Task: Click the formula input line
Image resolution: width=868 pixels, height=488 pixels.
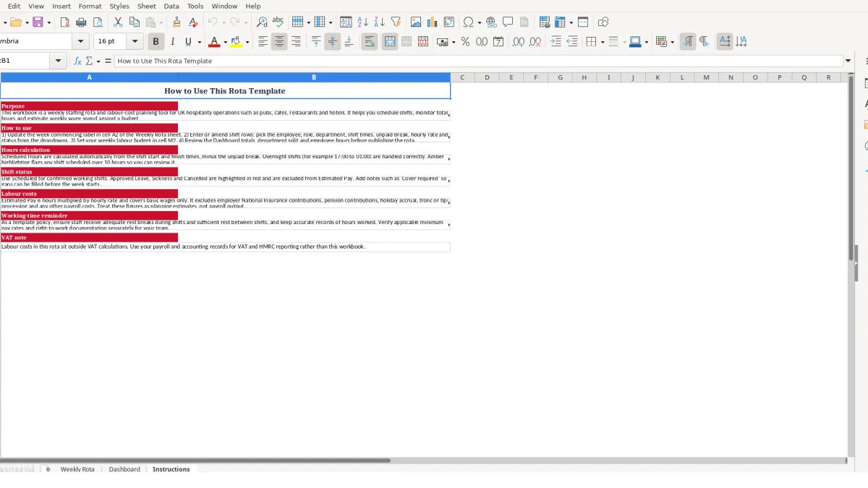Action: 478,61
